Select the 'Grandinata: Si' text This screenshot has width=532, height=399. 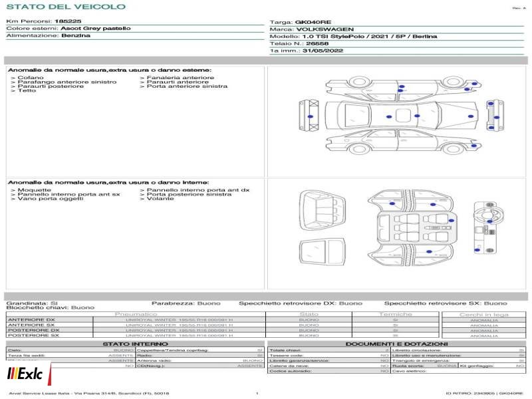[x=32, y=303]
